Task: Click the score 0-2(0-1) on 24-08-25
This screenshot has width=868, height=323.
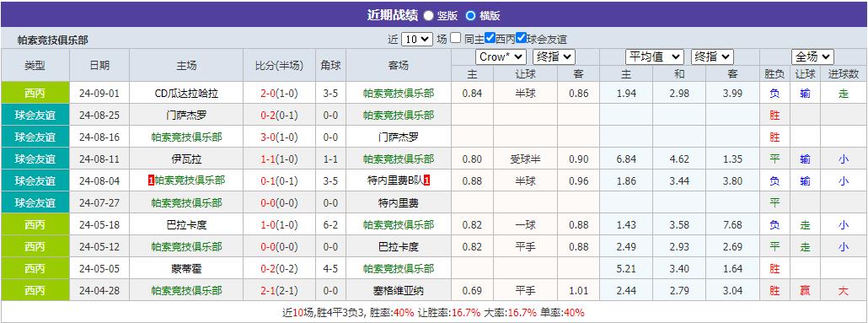Action: [279, 116]
